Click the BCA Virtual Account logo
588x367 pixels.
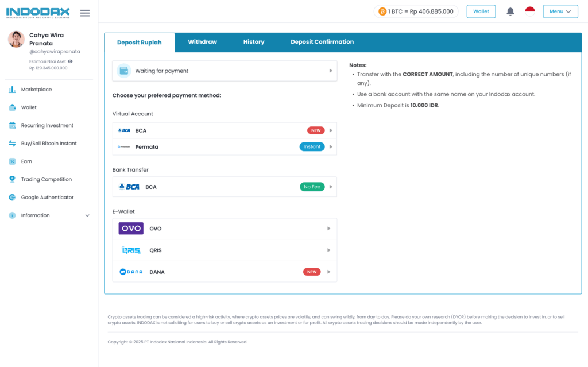click(124, 130)
